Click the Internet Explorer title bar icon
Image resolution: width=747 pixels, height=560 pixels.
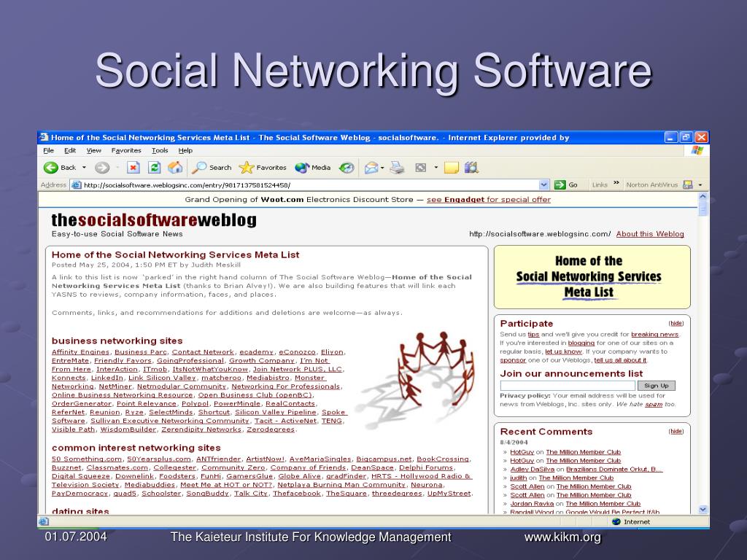(44, 137)
